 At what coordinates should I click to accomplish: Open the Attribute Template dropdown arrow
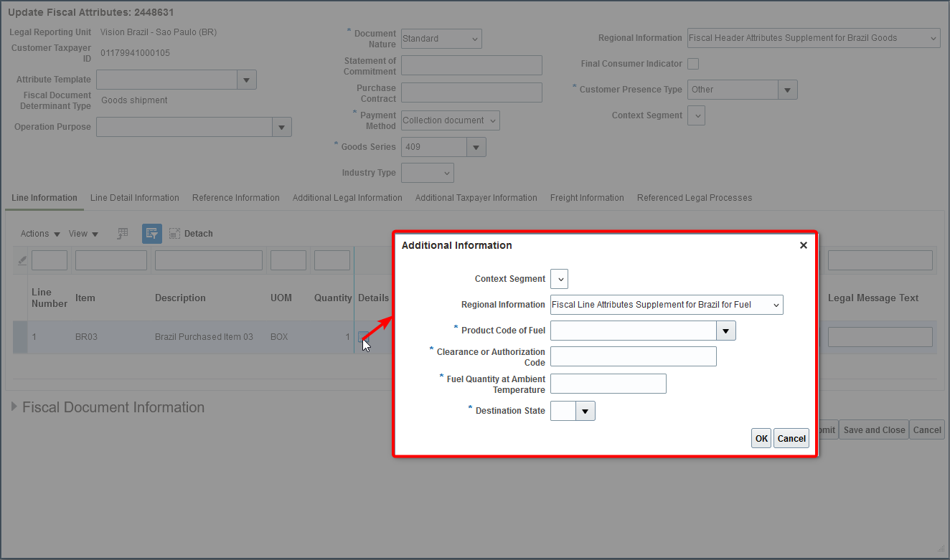246,80
